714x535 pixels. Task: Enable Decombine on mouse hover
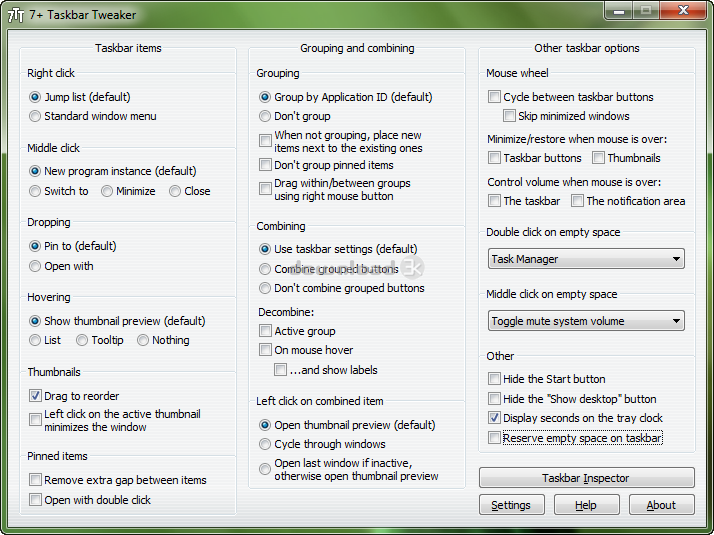pos(265,350)
